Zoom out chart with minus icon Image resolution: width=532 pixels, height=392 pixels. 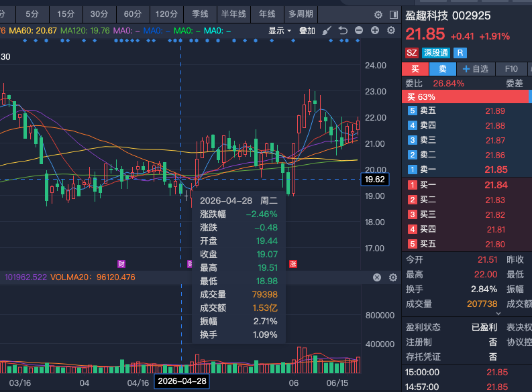coord(359,31)
